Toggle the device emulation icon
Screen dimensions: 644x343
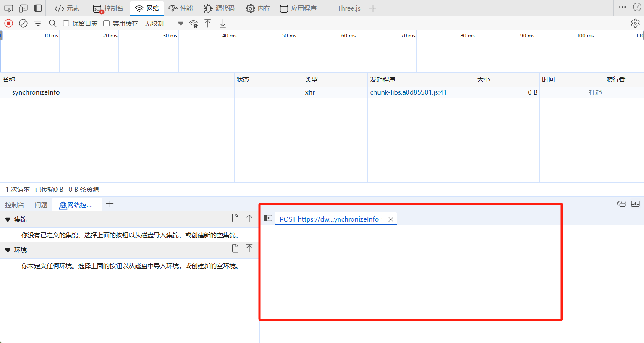pyautogui.click(x=23, y=8)
